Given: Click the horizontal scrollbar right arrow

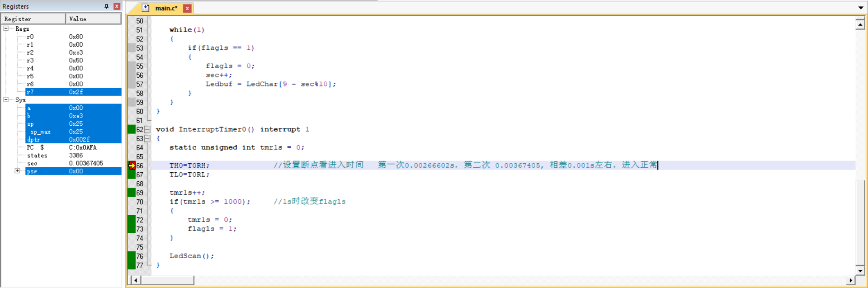Looking at the screenshot, I should [x=850, y=280].
